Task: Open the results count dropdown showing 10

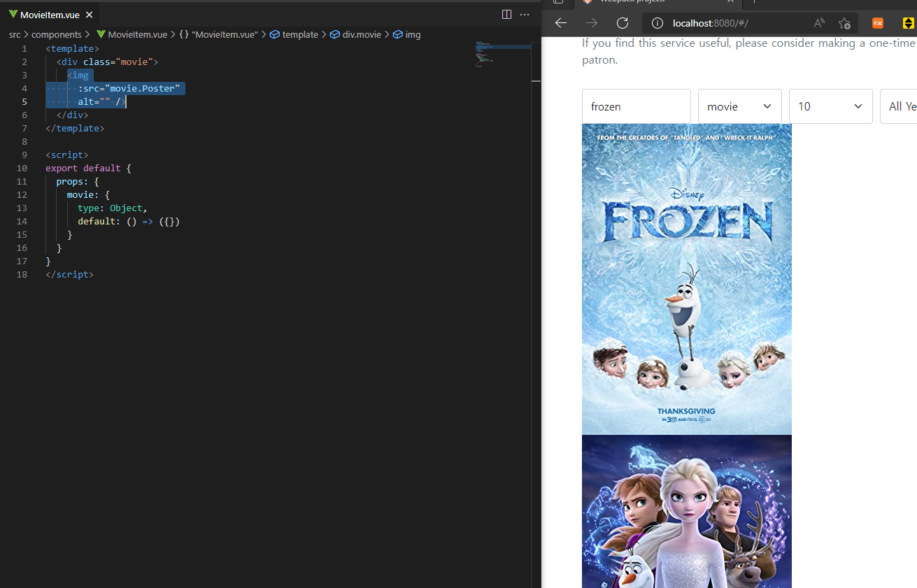Action: click(x=831, y=106)
